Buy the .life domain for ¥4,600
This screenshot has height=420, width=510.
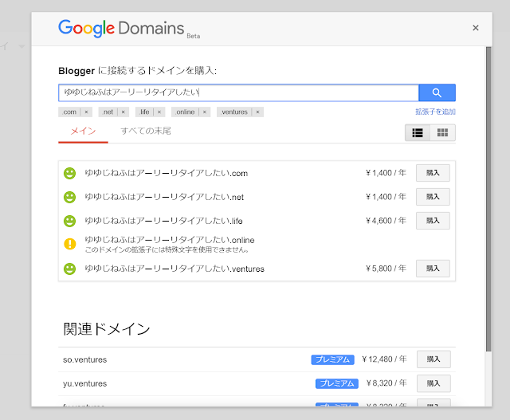[433, 221]
